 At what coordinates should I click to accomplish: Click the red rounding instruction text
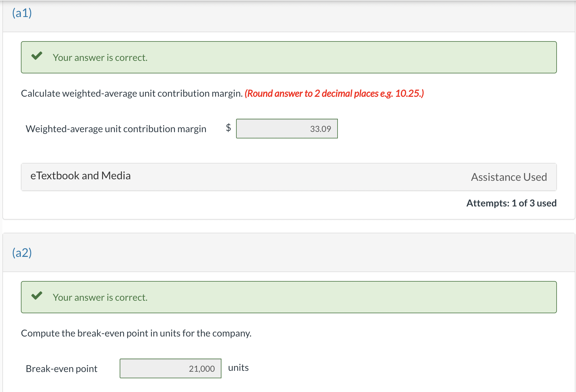[x=334, y=93]
